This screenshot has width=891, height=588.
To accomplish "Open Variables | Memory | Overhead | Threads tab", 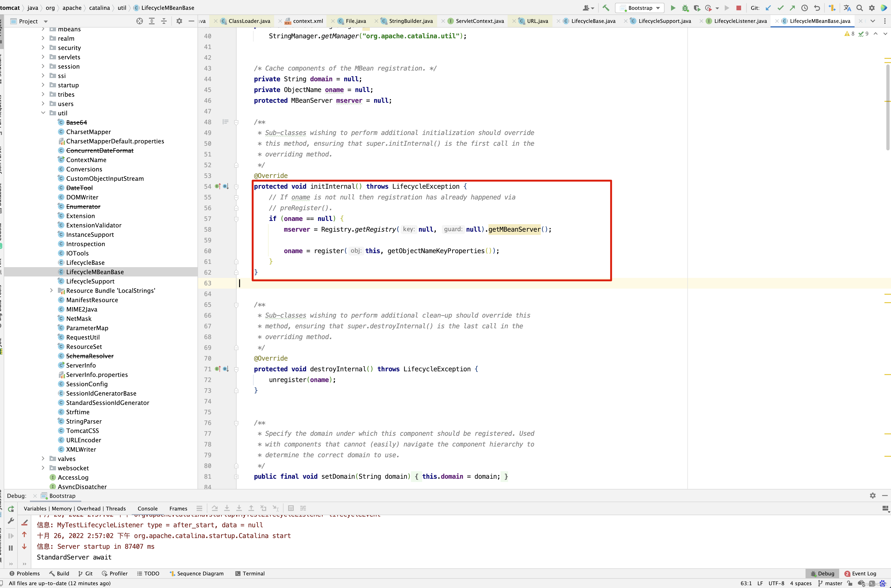I will pos(74,509).
